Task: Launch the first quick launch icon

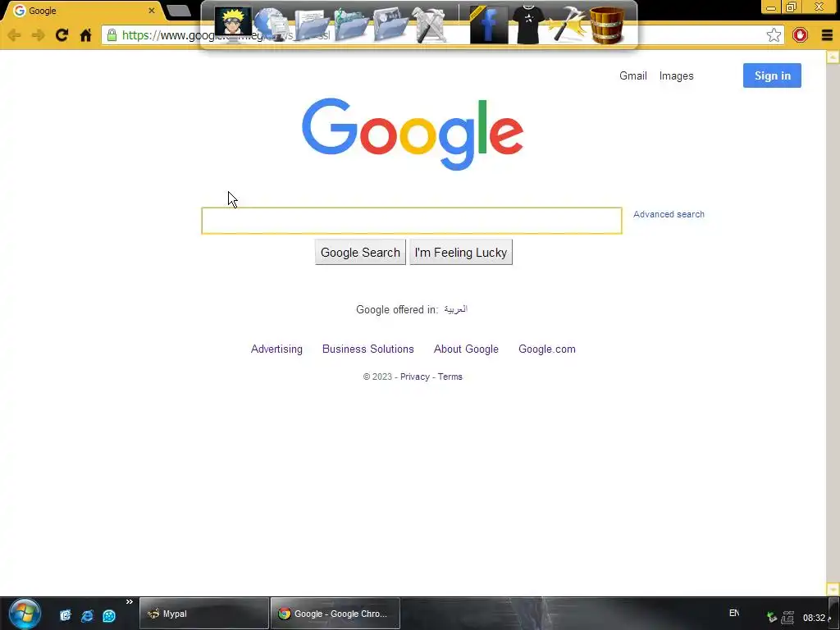Action: [65, 615]
